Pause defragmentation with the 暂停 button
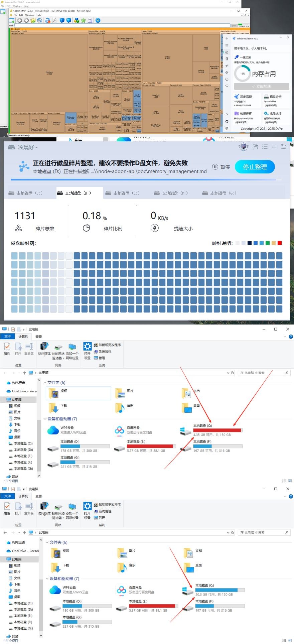 click(221, 167)
